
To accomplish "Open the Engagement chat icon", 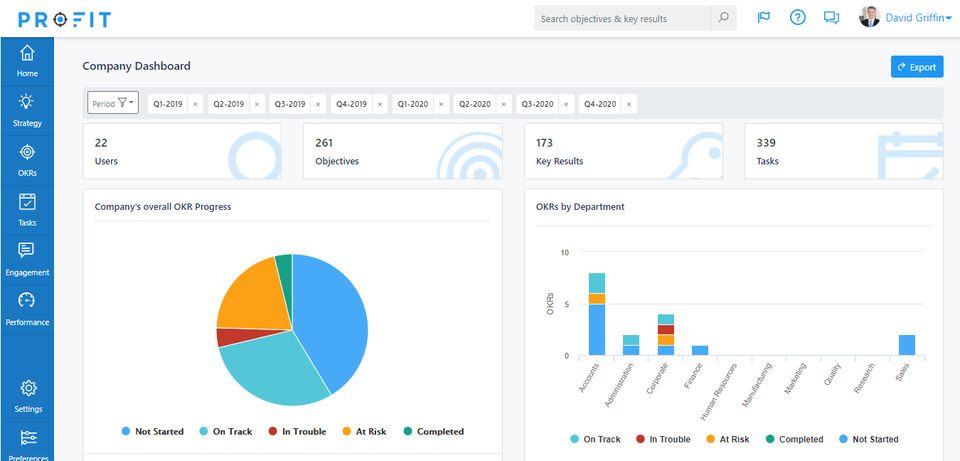I will [27, 250].
